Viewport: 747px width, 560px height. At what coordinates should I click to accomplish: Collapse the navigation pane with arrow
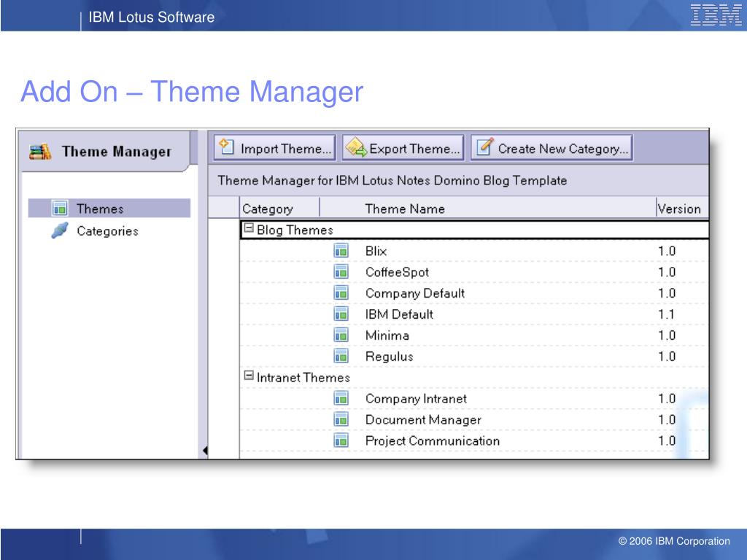(x=205, y=450)
